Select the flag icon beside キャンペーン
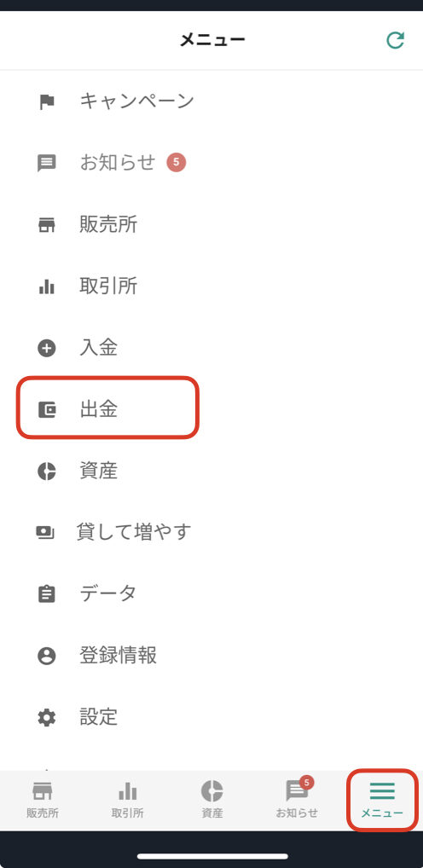The width and height of the screenshot is (423, 868). [47, 101]
